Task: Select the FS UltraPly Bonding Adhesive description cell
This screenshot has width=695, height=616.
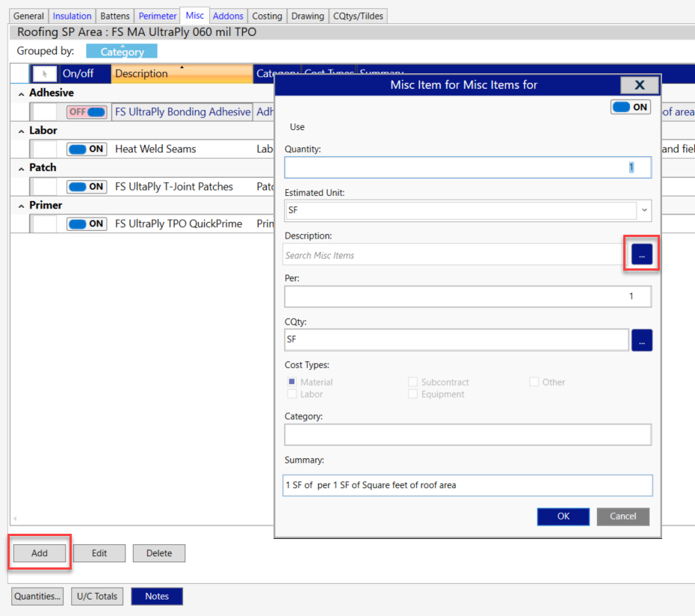Action: point(182,111)
